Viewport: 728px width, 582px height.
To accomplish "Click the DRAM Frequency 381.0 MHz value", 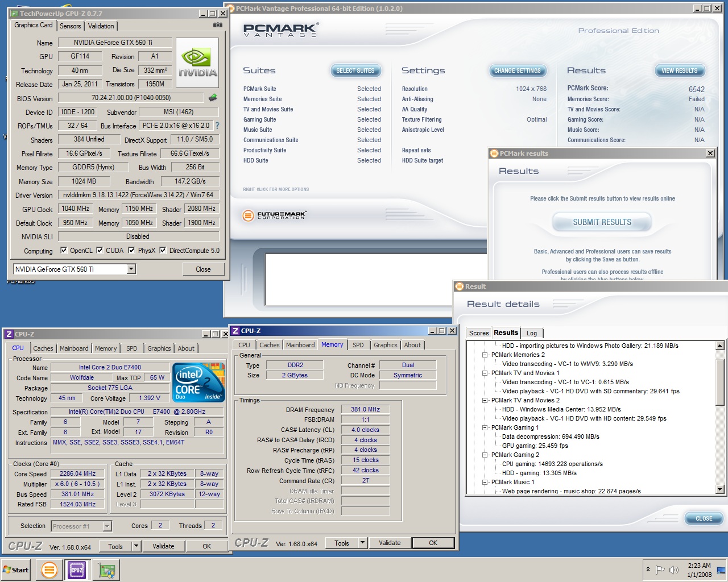I will pyautogui.click(x=365, y=409).
